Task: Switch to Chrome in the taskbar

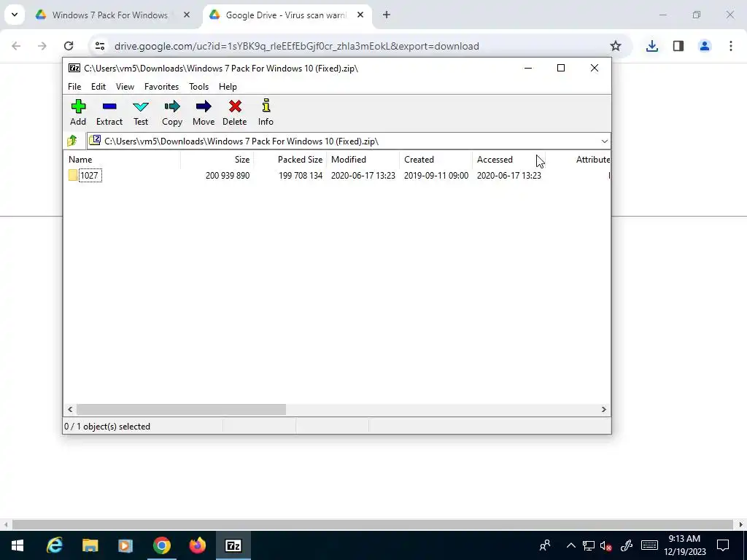Action: (x=161, y=545)
